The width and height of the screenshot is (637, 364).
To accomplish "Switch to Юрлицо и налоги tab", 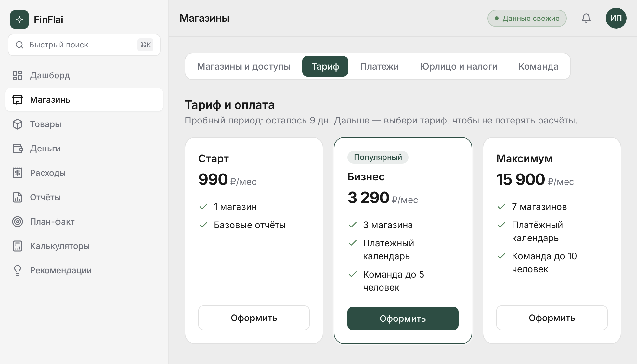I will [459, 66].
